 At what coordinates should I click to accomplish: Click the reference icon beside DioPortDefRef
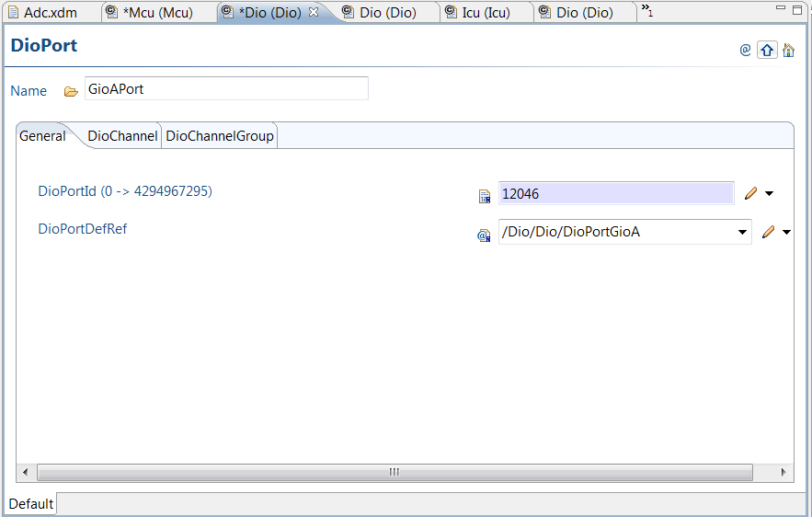coord(484,236)
